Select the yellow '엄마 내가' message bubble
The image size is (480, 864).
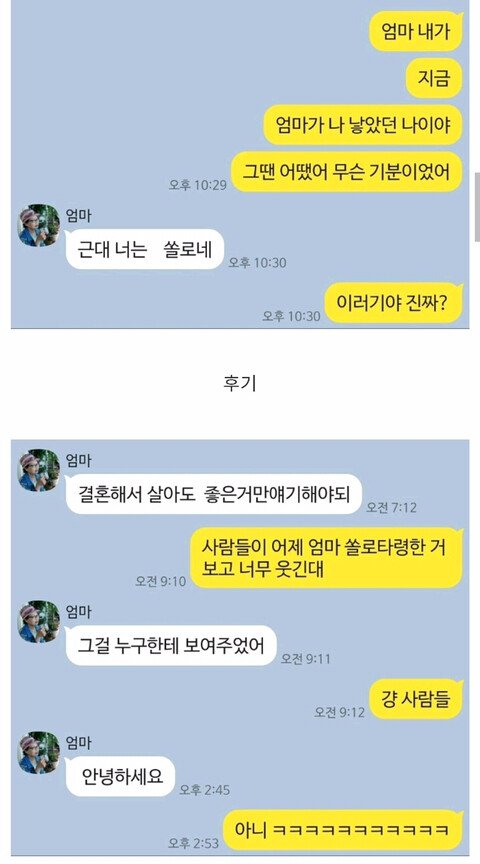416,31
